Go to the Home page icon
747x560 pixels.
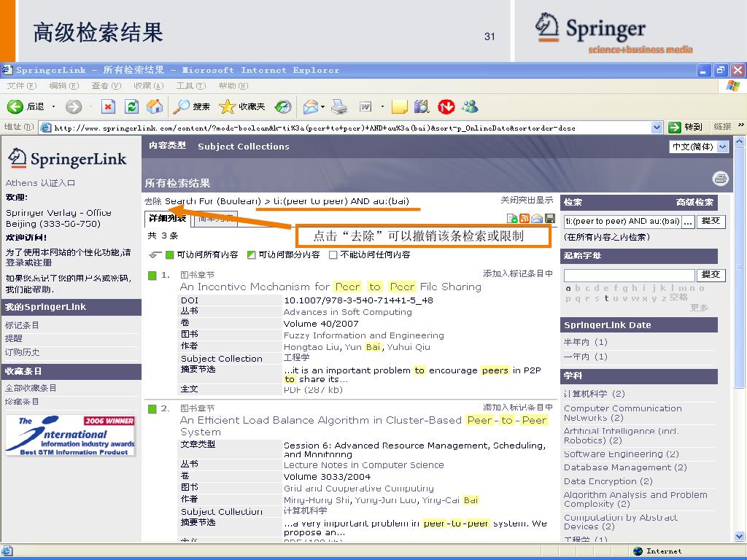click(155, 106)
